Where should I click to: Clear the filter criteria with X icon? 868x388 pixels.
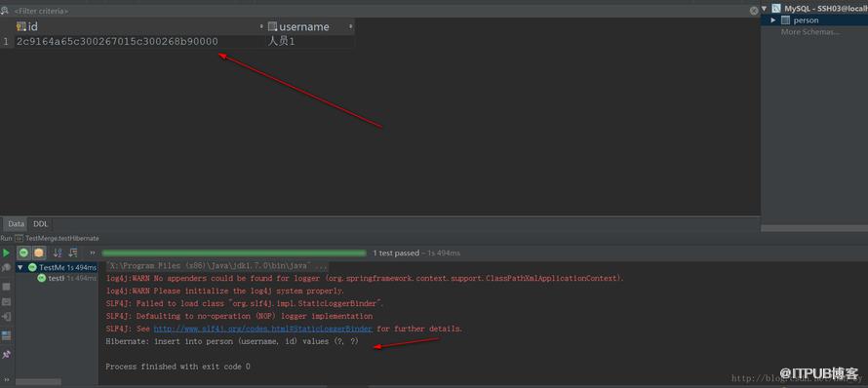point(754,11)
